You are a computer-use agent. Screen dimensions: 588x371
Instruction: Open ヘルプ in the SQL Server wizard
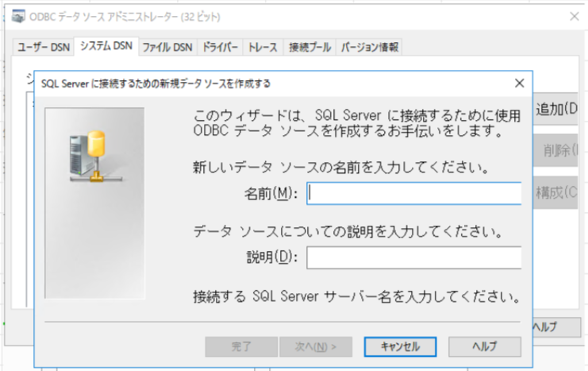(x=485, y=346)
